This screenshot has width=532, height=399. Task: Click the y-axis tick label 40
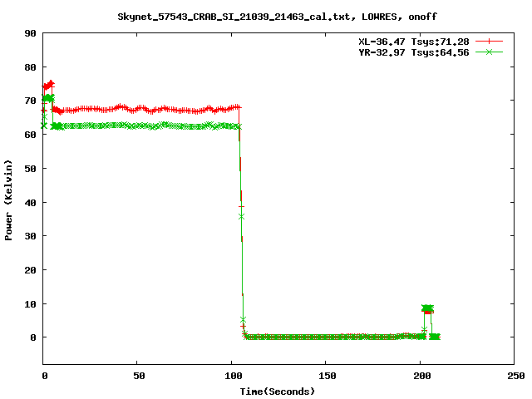tap(30, 202)
